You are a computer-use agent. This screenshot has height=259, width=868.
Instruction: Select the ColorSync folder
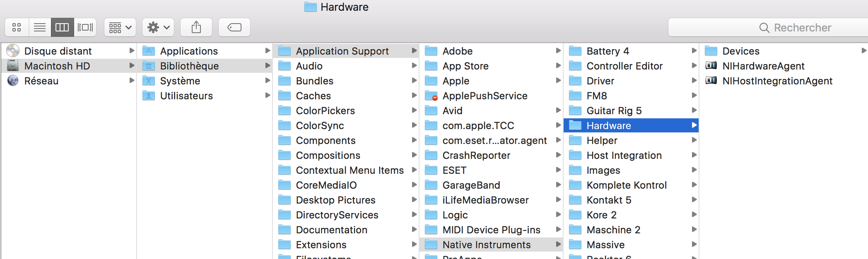346,125
